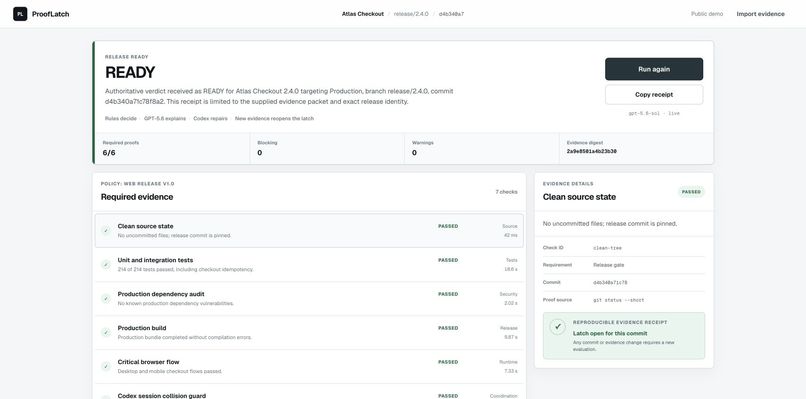The image size is (806, 399).
Task: Select the Critical browser flow row
Action: click(x=309, y=366)
